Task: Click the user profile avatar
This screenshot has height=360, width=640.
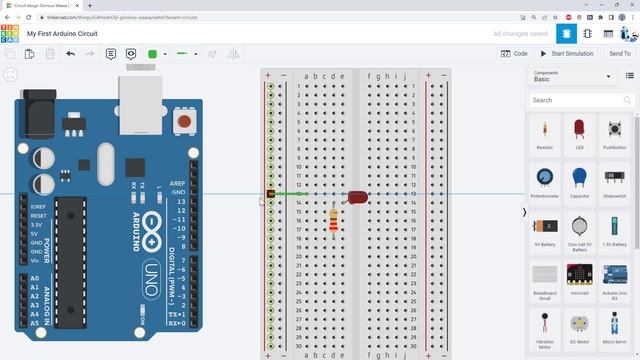Action: pyautogui.click(x=629, y=34)
